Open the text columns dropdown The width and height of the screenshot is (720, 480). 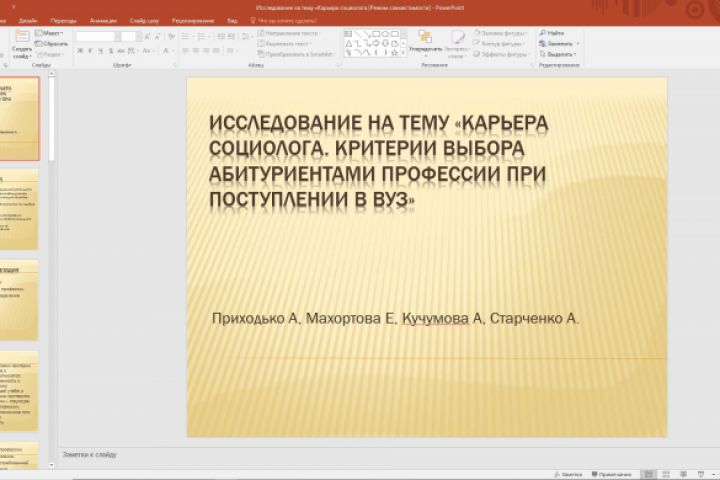click(231, 51)
